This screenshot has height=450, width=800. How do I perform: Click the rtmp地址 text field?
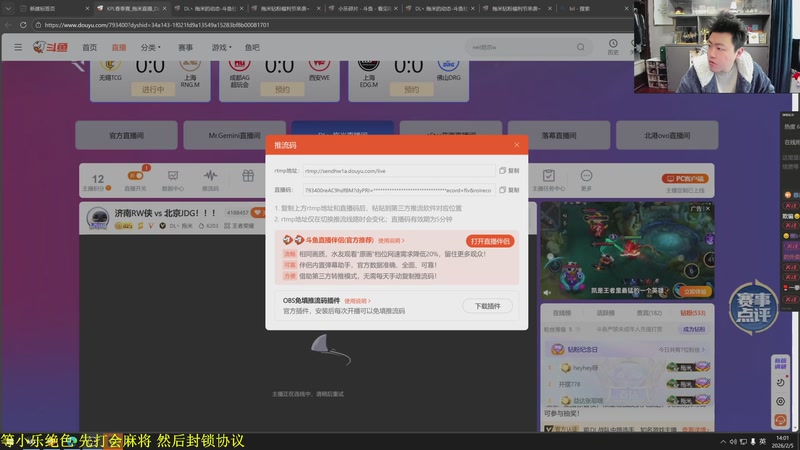tap(398, 171)
